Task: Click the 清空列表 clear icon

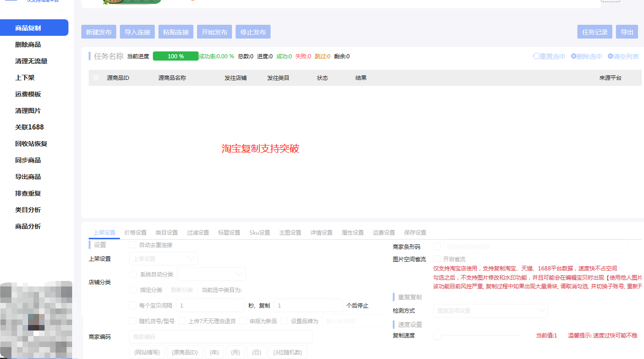Action: (610, 56)
